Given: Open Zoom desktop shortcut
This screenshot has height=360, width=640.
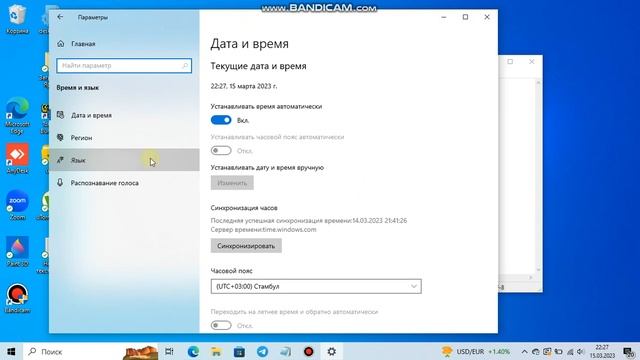Looking at the screenshot, I should coord(17,205).
